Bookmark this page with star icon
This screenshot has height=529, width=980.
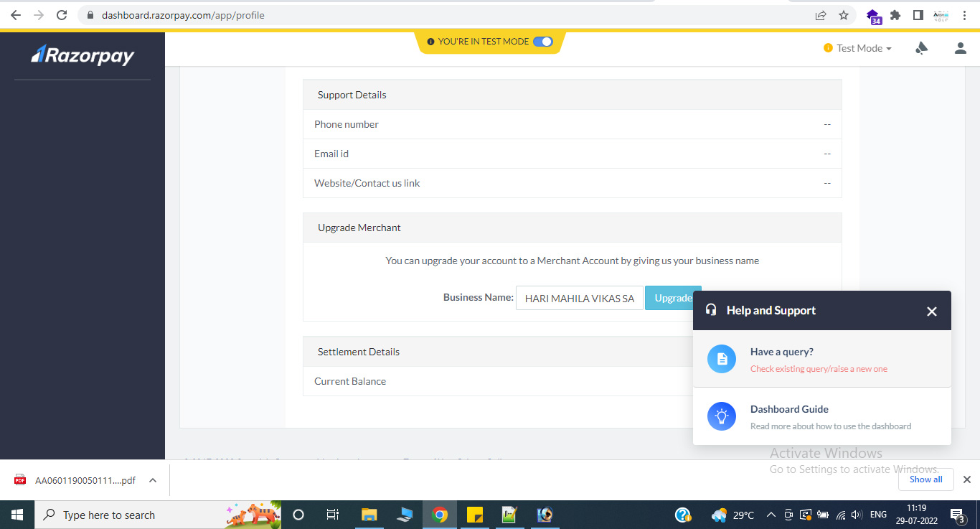click(844, 15)
